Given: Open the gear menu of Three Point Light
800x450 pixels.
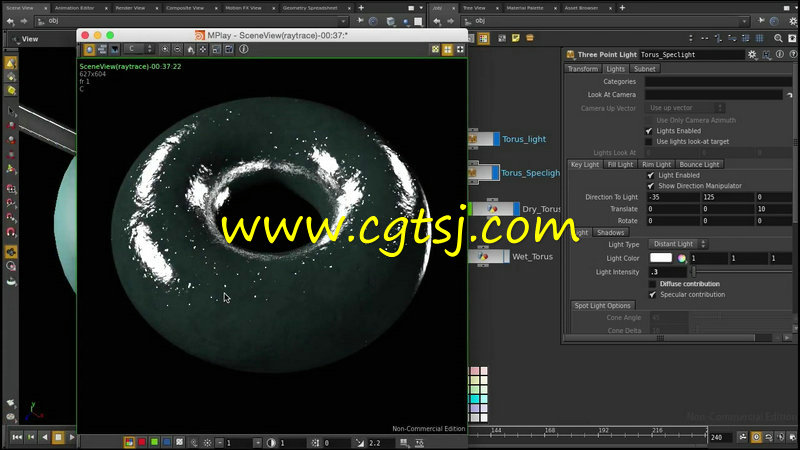Looking at the screenshot, I should coord(752,55).
